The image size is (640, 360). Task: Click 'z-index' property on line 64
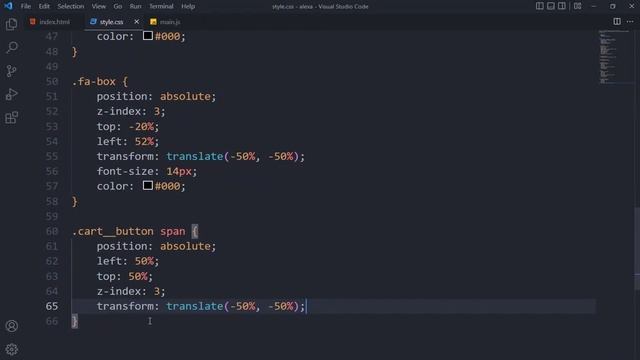(119, 291)
